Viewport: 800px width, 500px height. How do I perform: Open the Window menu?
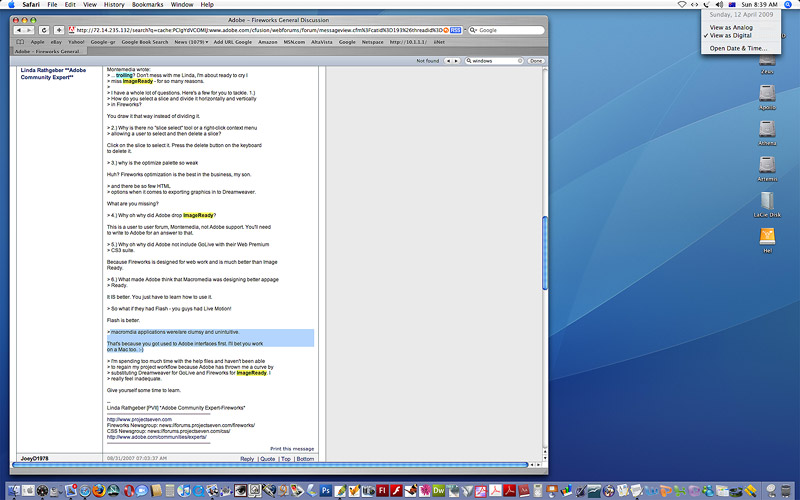[182, 5]
